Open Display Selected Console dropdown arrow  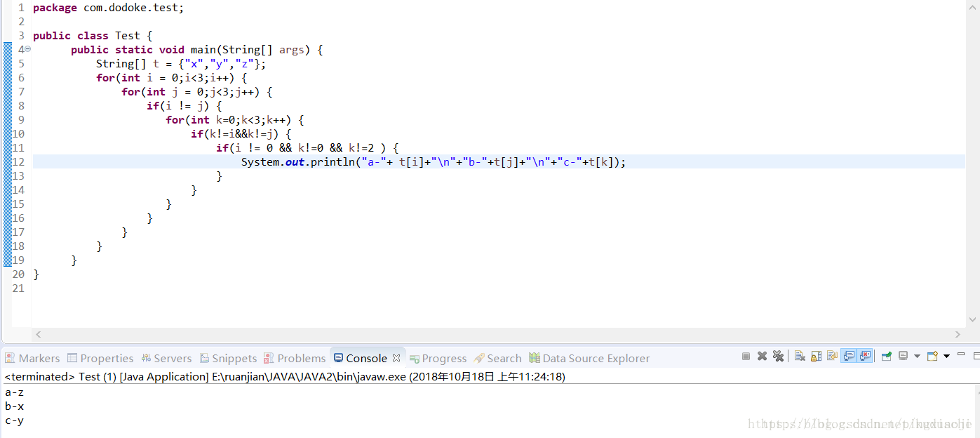pyautogui.click(x=917, y=357)
